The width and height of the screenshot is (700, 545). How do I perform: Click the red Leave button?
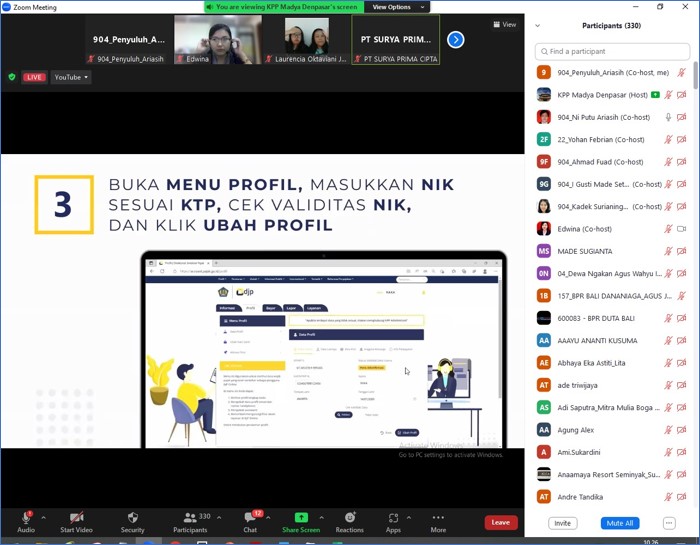tap(501, 522)
